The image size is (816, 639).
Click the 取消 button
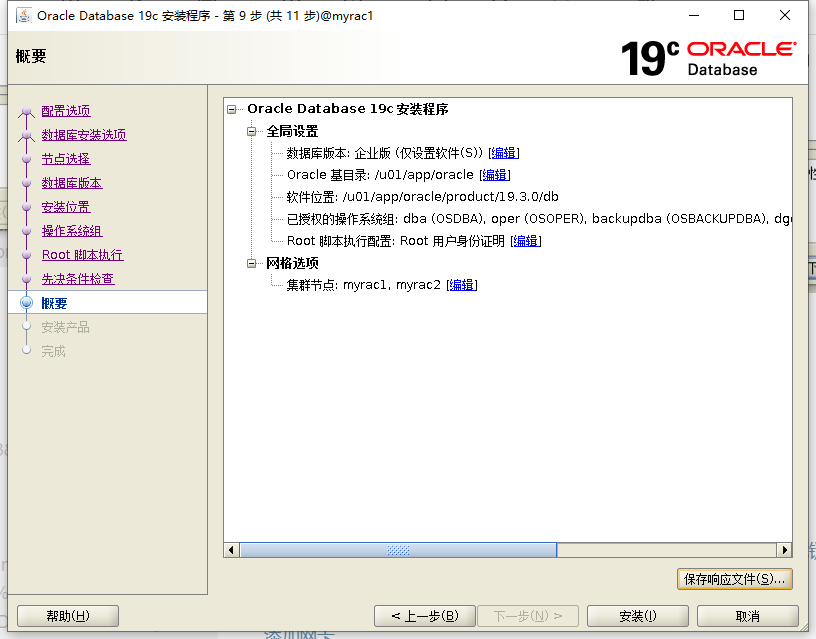click(748, 616)
